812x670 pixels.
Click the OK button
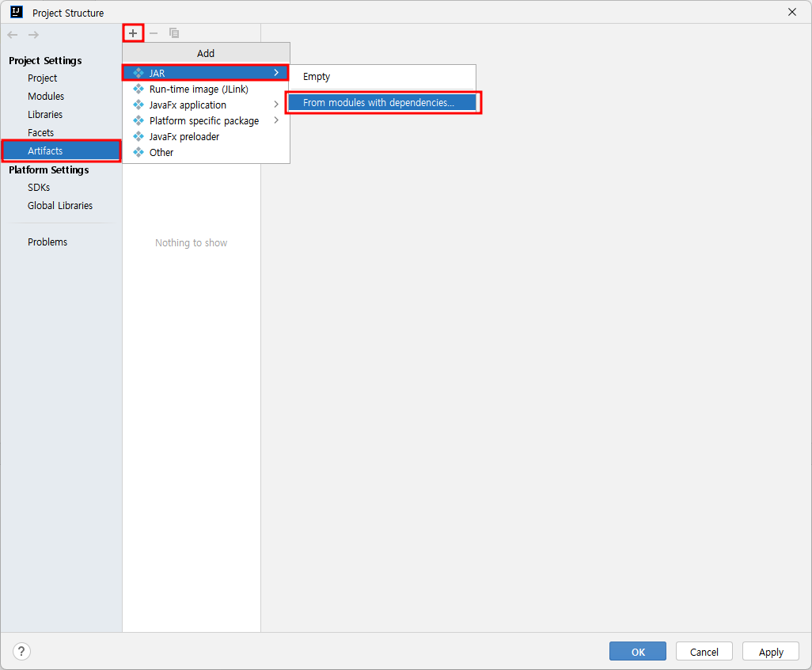pyautogui.click(x=637, y=651)
